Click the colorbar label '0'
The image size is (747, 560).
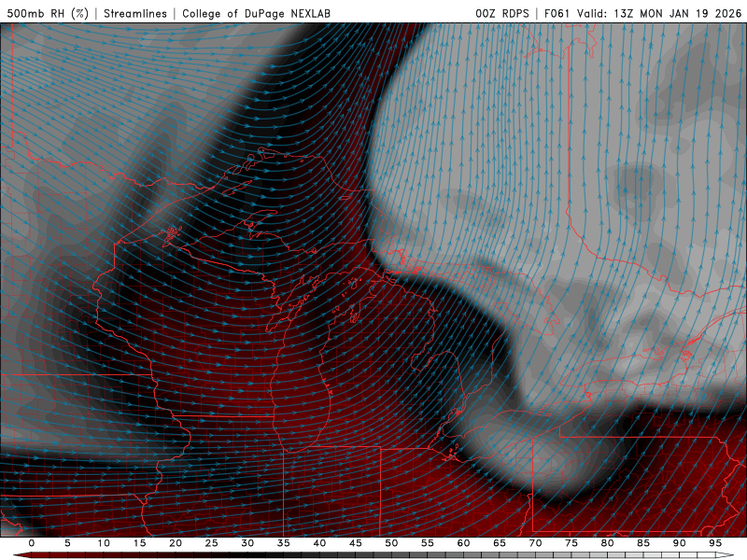tap(32, 543)
